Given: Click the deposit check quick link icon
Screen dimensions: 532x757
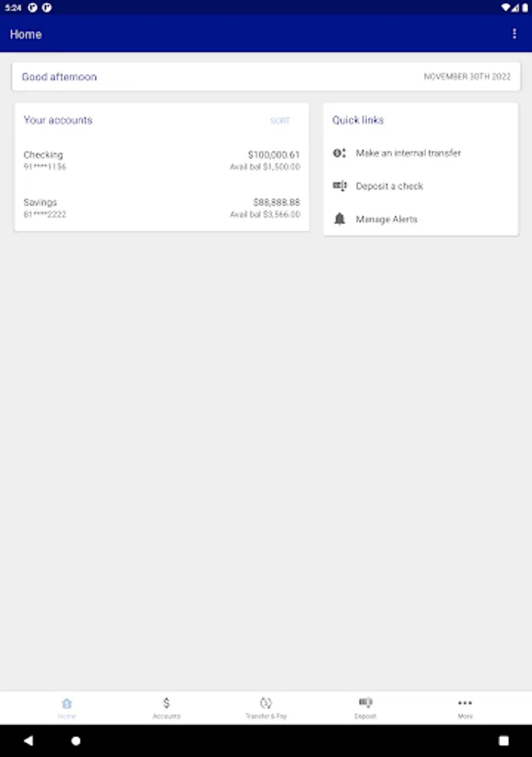Looking at the screenshot, I should coord(340,186).
